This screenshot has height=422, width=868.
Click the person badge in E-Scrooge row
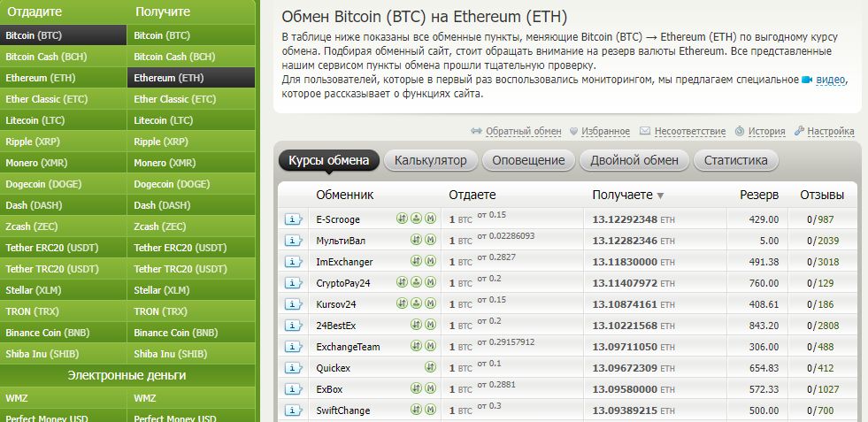(416, 219)
